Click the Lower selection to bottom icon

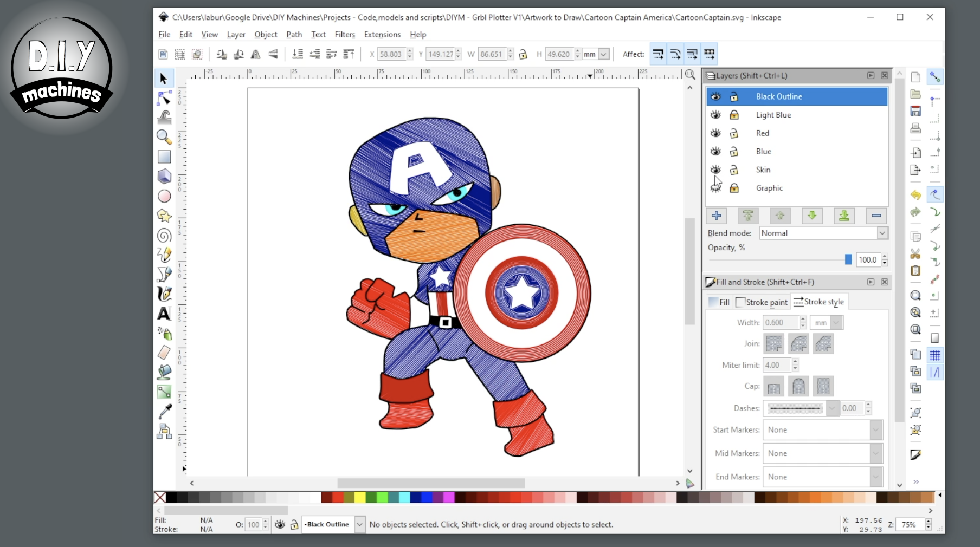pyautogui.click(x=298, y=54)
